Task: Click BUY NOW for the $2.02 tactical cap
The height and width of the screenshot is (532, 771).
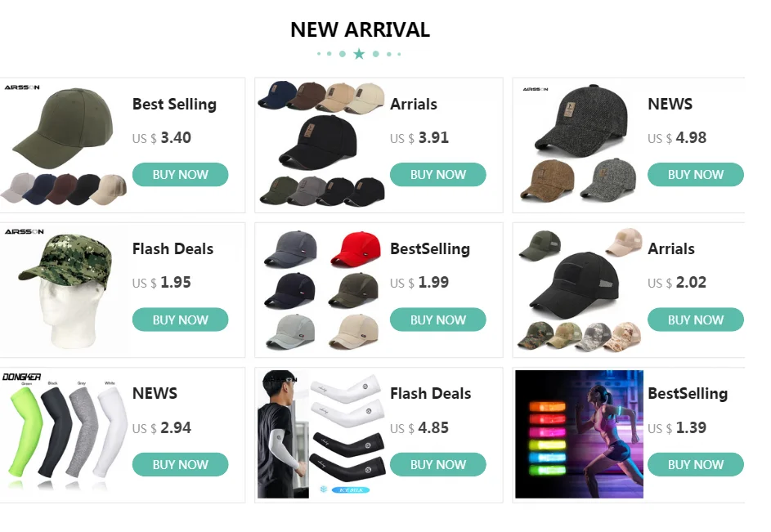Action: click(x=695, y=320)
